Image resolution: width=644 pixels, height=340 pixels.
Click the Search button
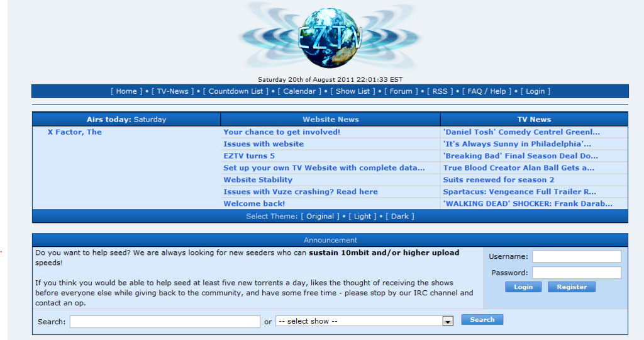coord(482,319)
